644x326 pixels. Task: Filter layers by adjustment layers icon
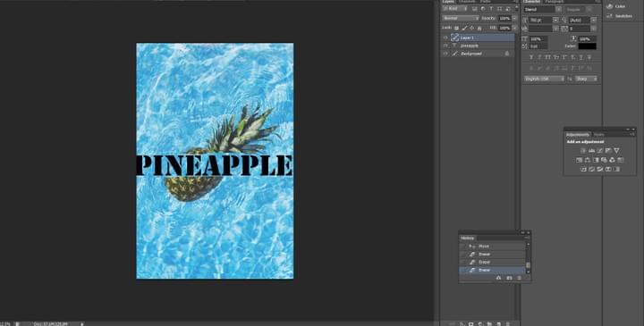(483, 9)
